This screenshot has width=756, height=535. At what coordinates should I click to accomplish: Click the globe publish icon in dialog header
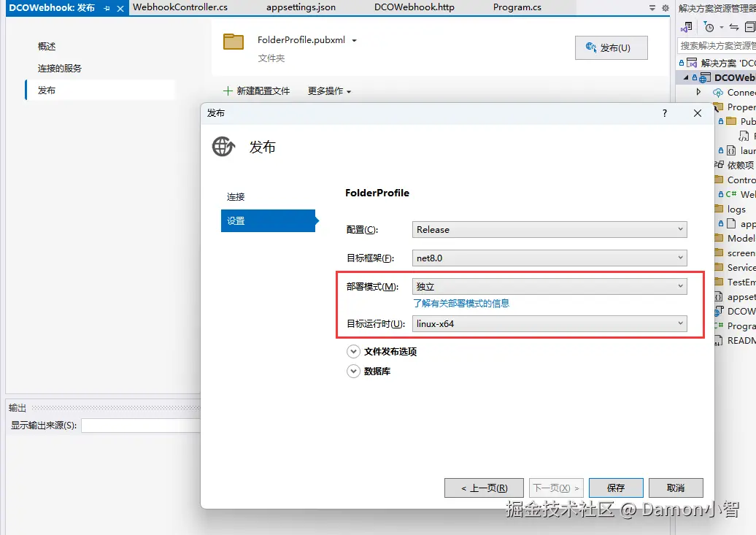223,146
